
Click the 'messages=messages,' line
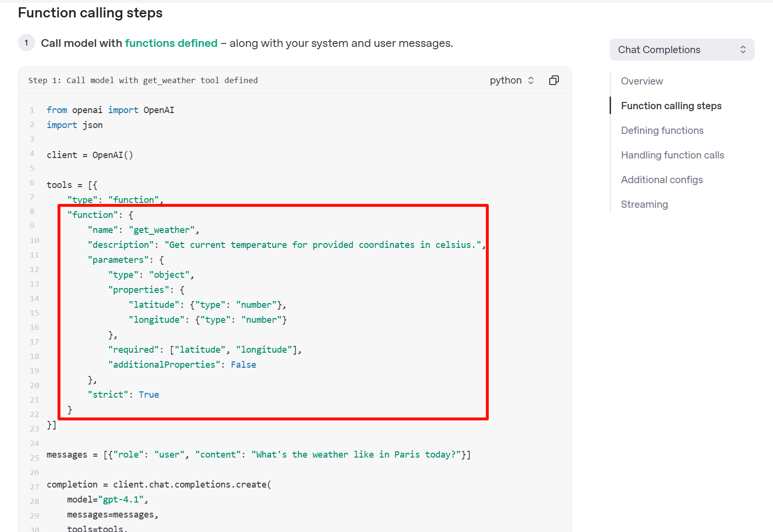click(113, 515)
